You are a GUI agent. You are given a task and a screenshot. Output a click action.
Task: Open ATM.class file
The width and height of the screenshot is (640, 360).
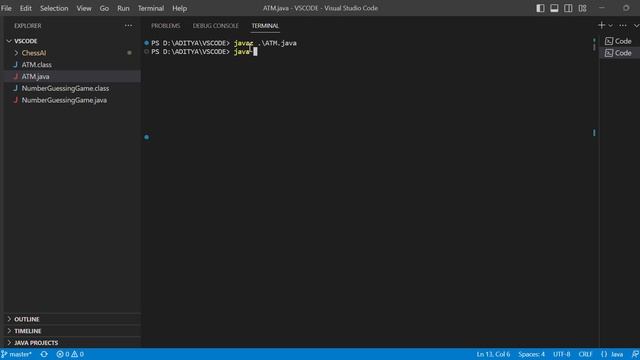72,65
